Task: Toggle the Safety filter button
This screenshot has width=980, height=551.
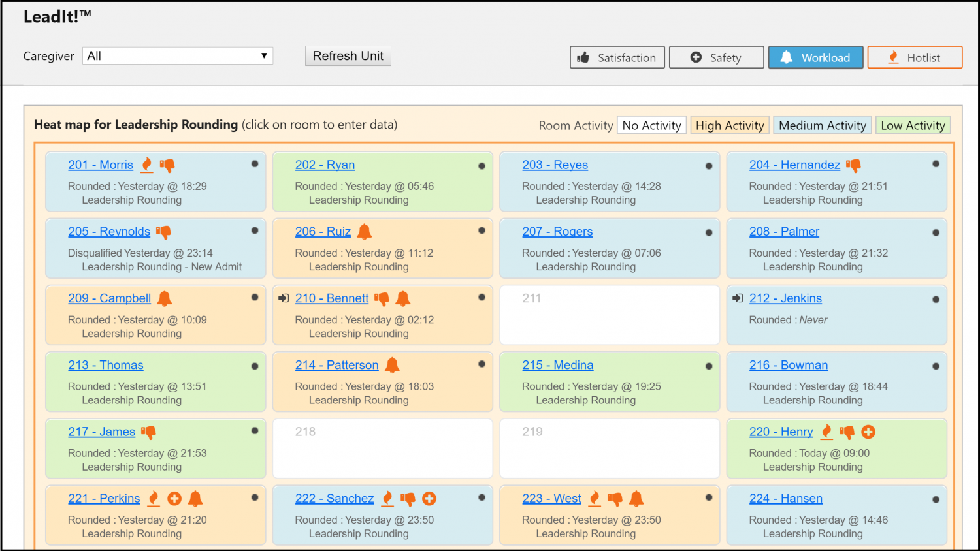Action: 716,57
